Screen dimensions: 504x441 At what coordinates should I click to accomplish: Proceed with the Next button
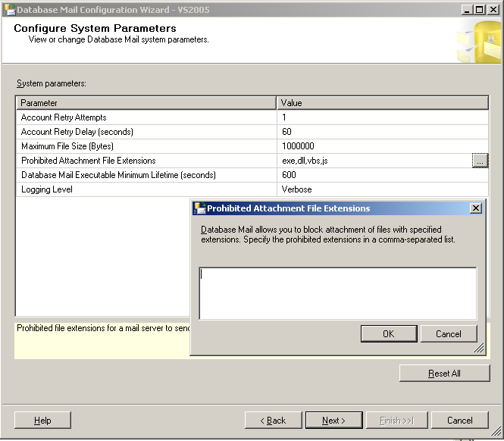(334, 421)
